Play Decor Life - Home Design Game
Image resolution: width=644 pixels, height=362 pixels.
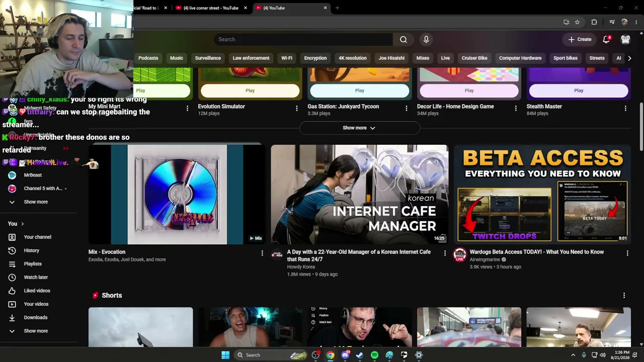[469, 90]
